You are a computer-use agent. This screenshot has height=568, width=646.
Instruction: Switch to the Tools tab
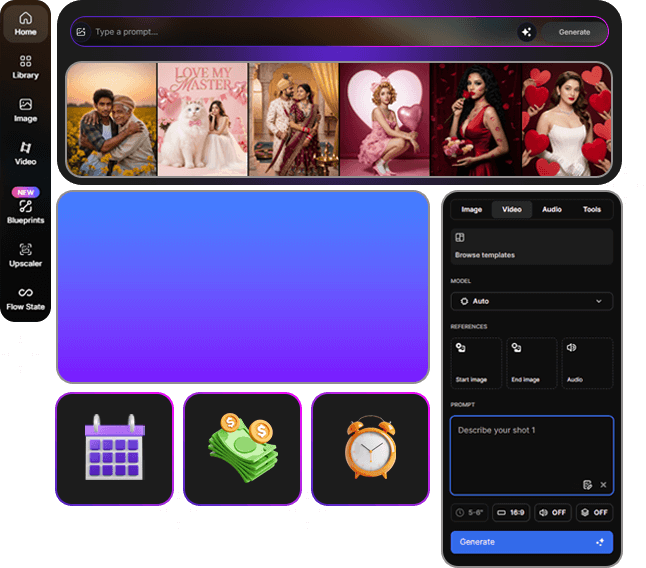(592, 209)
